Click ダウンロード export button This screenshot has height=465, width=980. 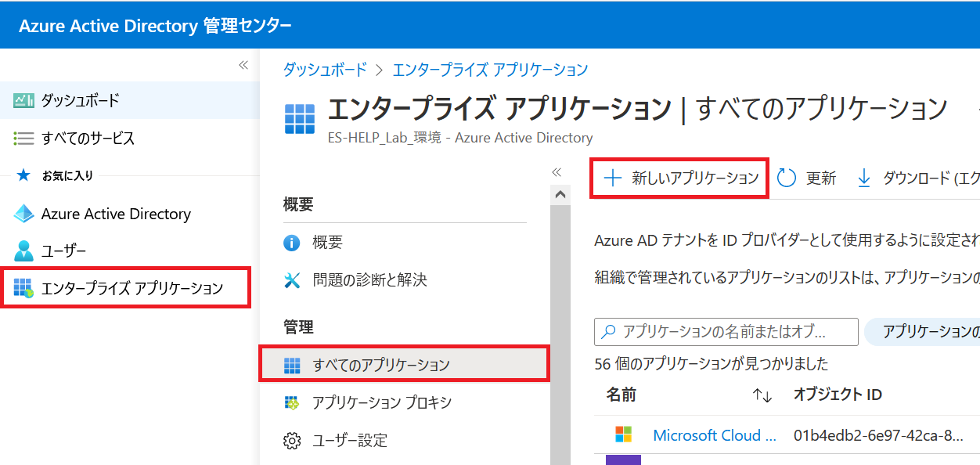click(917, 178)
